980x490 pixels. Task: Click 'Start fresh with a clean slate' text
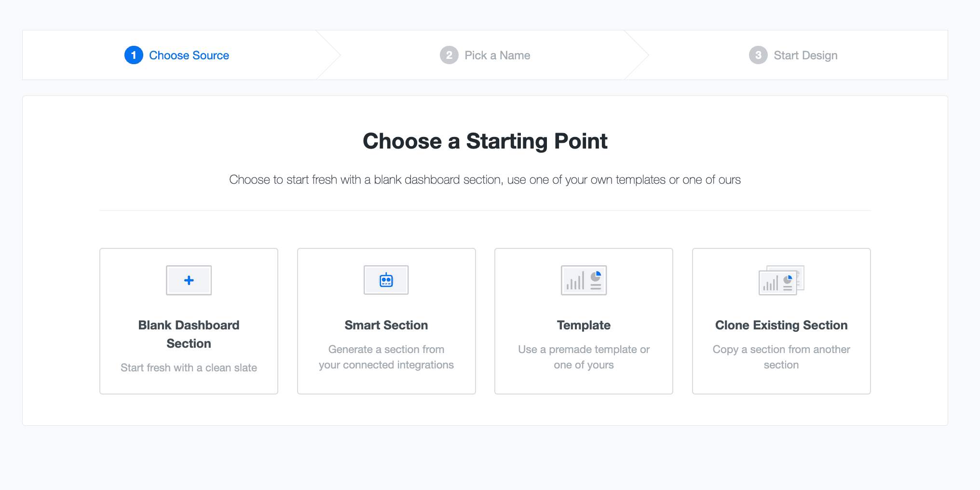click(189, 367)
